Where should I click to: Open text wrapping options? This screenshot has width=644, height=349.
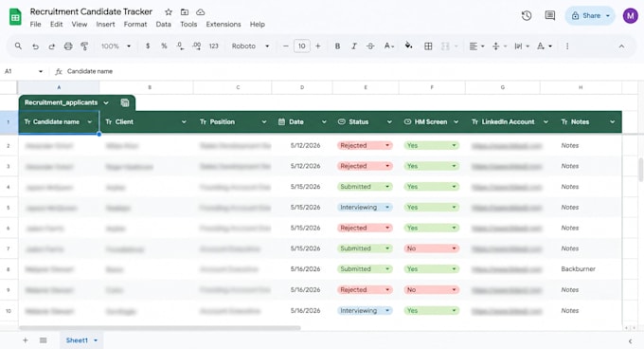(522, 46)
